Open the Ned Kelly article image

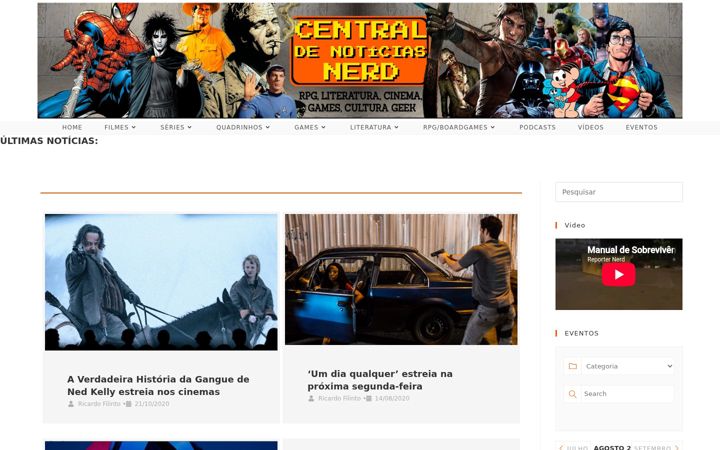(161, 282)
